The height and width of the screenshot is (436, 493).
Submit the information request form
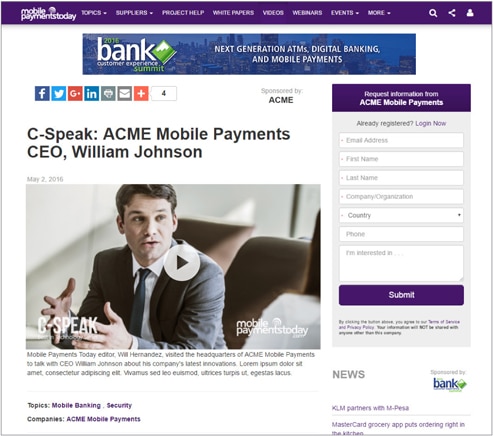coord(401,295)
